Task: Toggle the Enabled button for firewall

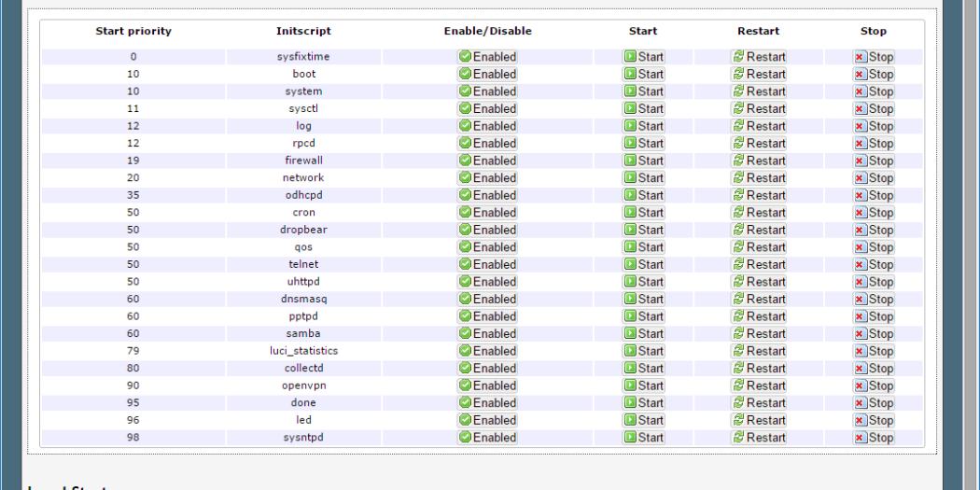Action: (x=487, y=161)
